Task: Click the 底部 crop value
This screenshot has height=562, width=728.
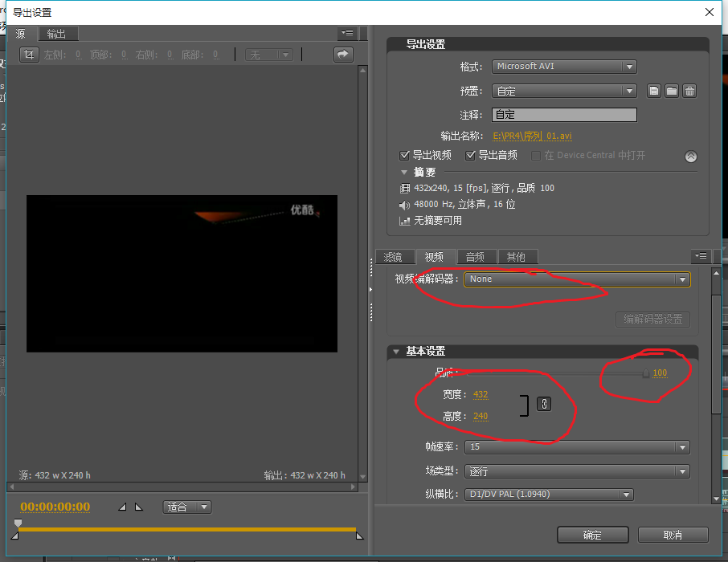Action: 216,55
